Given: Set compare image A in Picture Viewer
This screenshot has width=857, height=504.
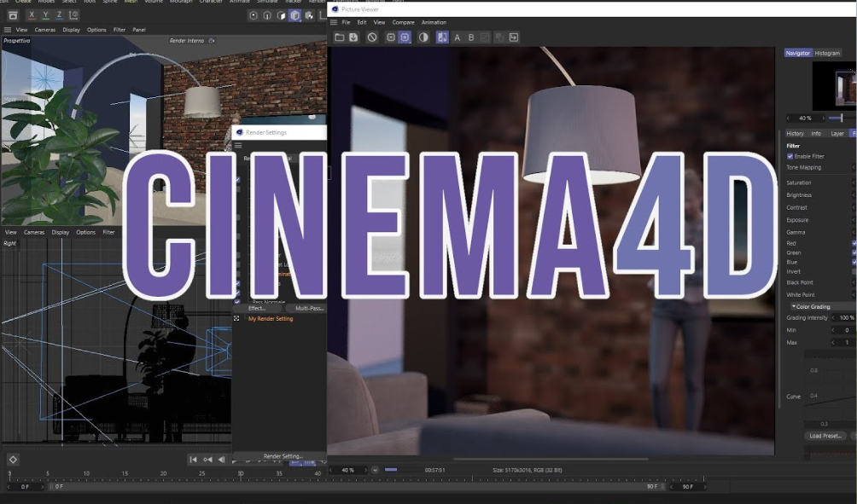Looking at the screenshot, I should (458, 38).
